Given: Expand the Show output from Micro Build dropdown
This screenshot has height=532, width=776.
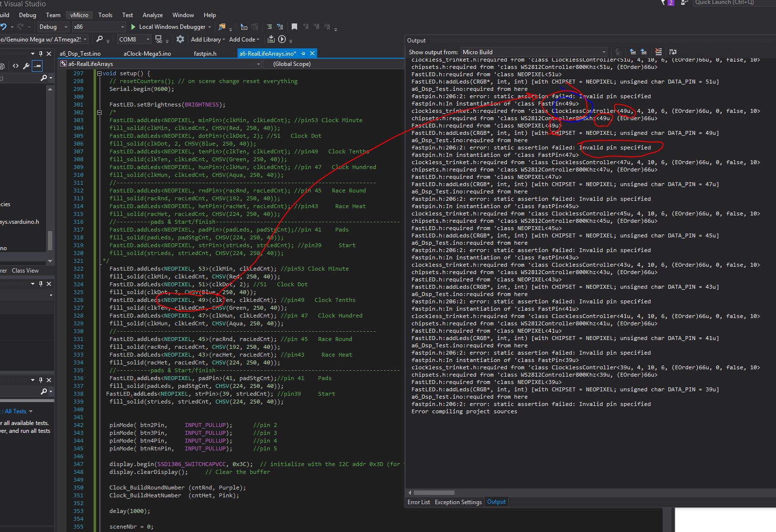Looking at the screenshot, I should click(604, 52).
